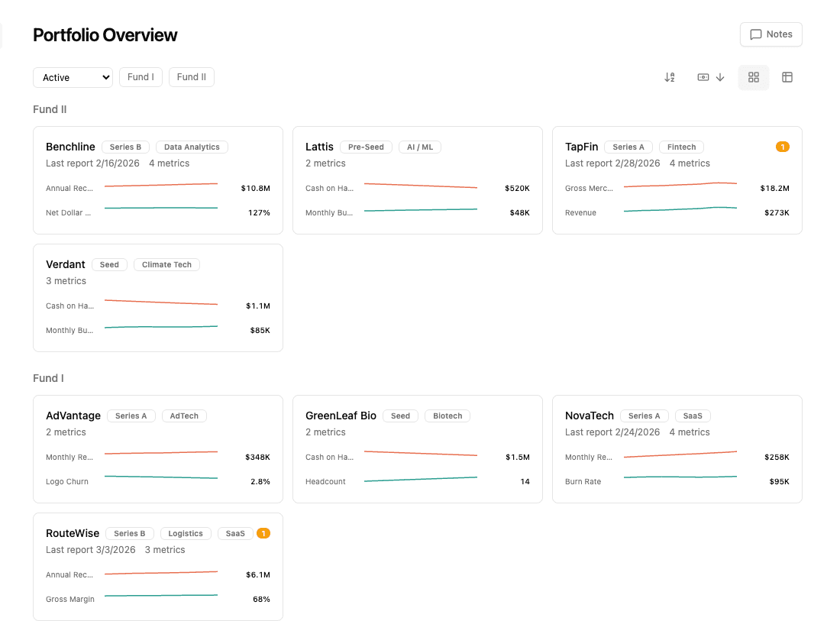Open the Benchline company card

click(158, 180)
